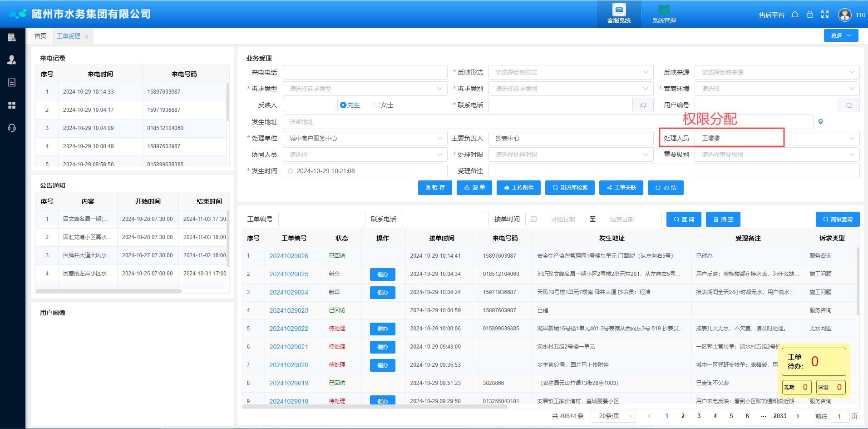This screenshot has width=868, height=429.
Task: Open the headset customer service sidebar icon
Action: [x=12, y=128]
